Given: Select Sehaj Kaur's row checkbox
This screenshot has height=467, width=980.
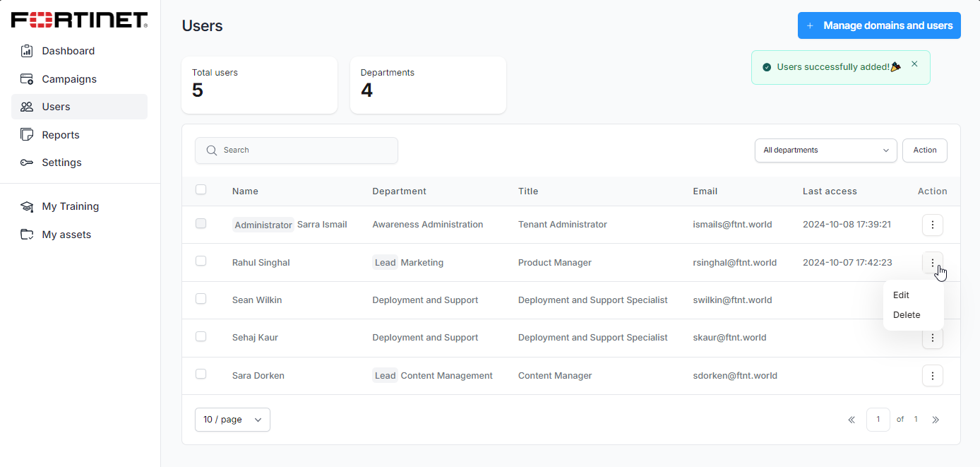Looking at the screenshot, I should point(201,336).
